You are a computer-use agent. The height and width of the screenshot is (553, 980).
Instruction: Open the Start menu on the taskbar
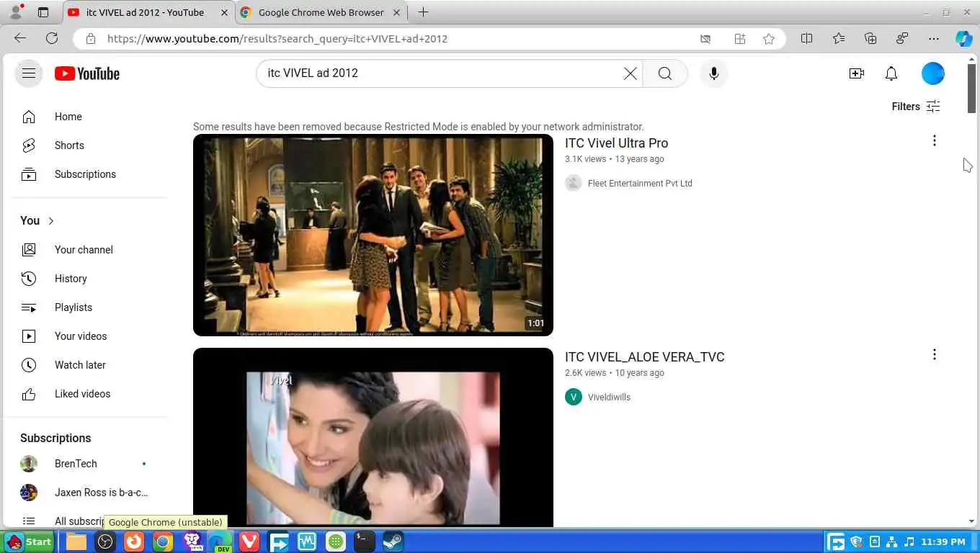click(29, 541)
